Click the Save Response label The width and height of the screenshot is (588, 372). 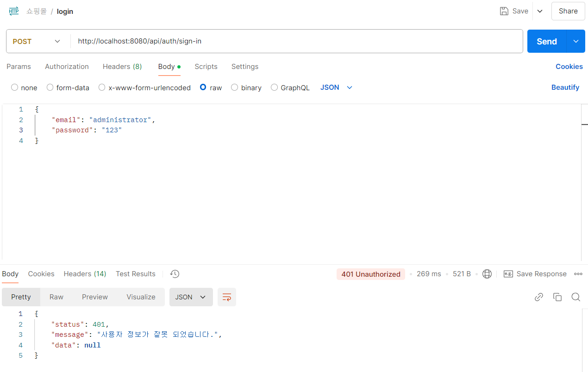point(542,274)
